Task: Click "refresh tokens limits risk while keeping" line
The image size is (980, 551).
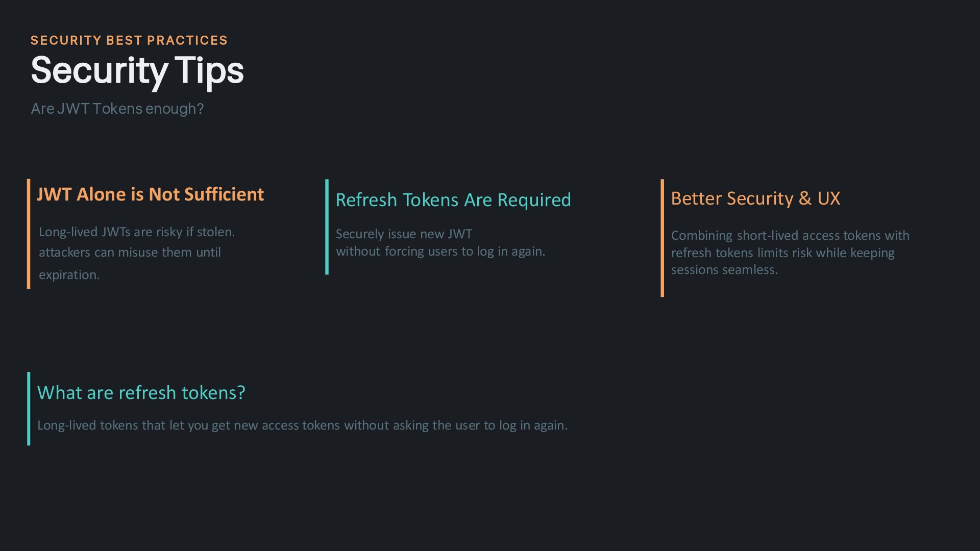Action: click(782, 253)
